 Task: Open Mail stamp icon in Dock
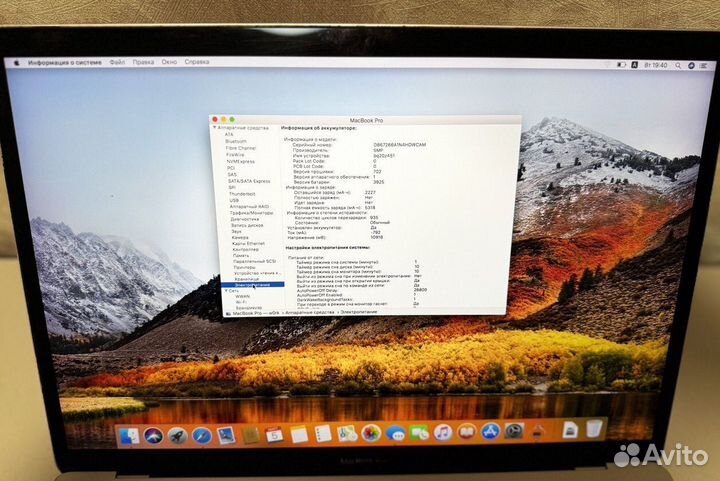(x=226, y=435)
